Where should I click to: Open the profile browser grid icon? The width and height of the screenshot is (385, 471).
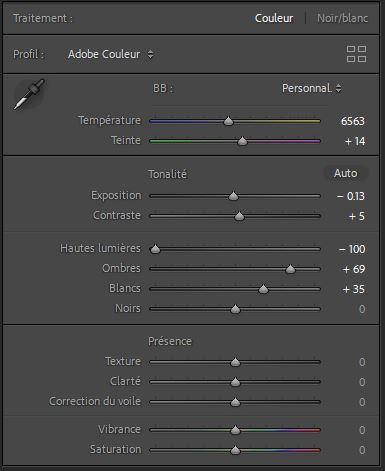[x=356, y=54]
